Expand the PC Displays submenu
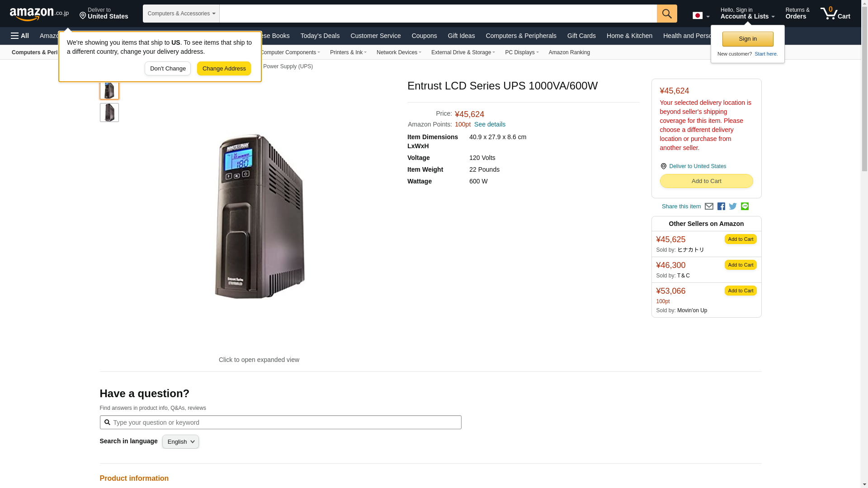 pyautogui.click(x=521, y=52)
